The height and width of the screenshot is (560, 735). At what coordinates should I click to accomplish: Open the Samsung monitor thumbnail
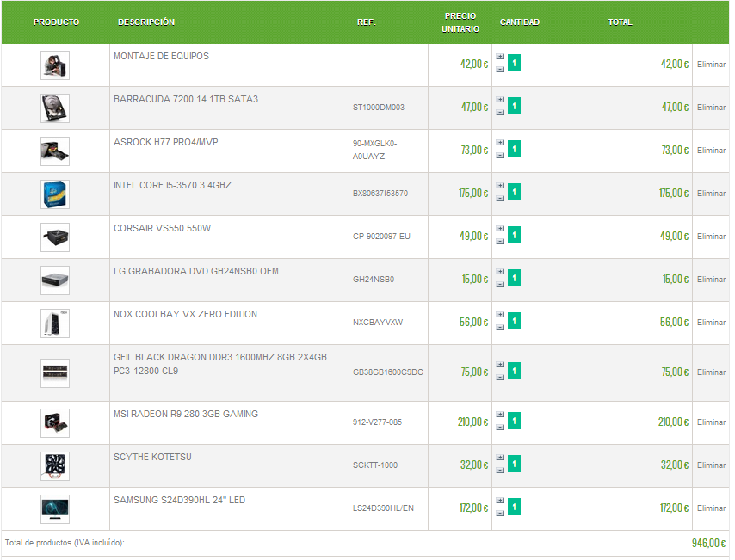[55, 510]
